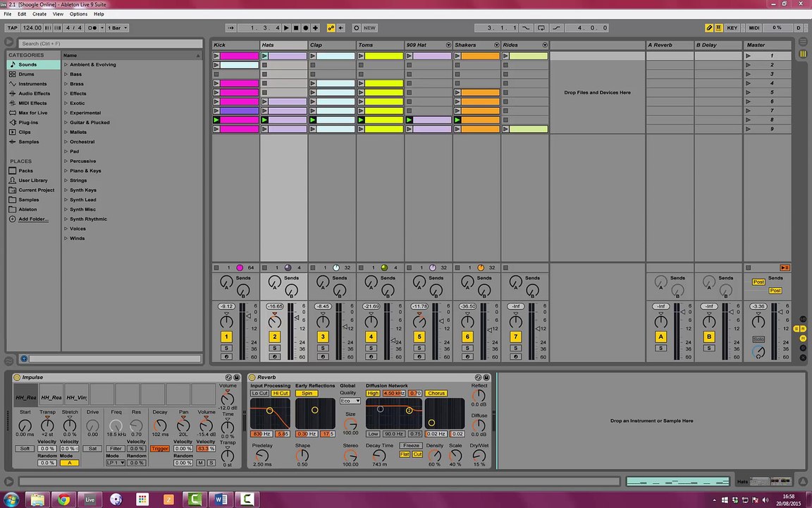The image size is (812, 508).
Task: Click the NEW scene button
Action: point(370,28)
